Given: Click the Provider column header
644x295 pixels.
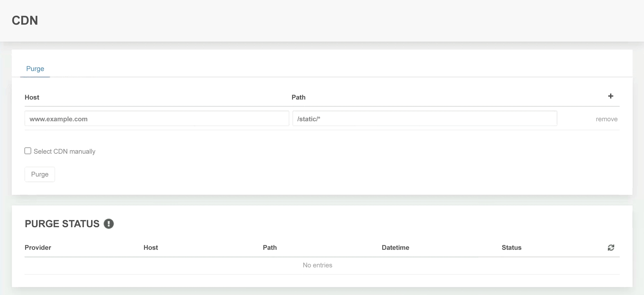Looking at the screenshot, I should click(38, 248).
